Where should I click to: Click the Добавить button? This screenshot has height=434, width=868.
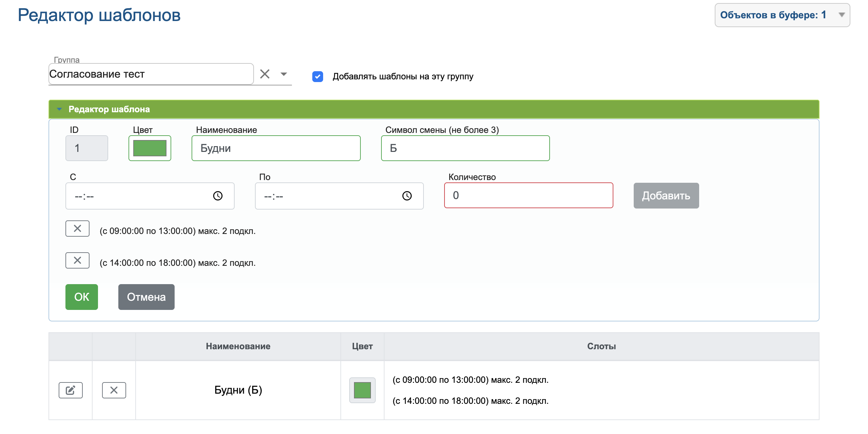(x=666, y=196)
